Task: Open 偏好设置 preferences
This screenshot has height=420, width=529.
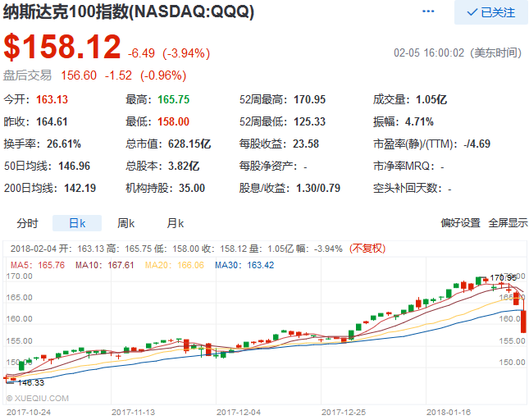Action: pyautogui.click(x=460, y=223)
